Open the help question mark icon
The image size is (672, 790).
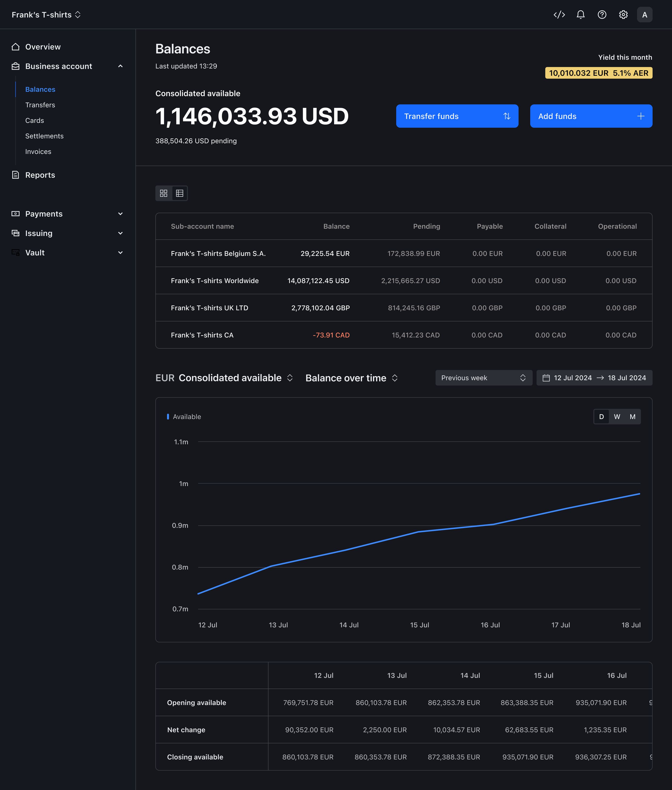click(602, 15)
